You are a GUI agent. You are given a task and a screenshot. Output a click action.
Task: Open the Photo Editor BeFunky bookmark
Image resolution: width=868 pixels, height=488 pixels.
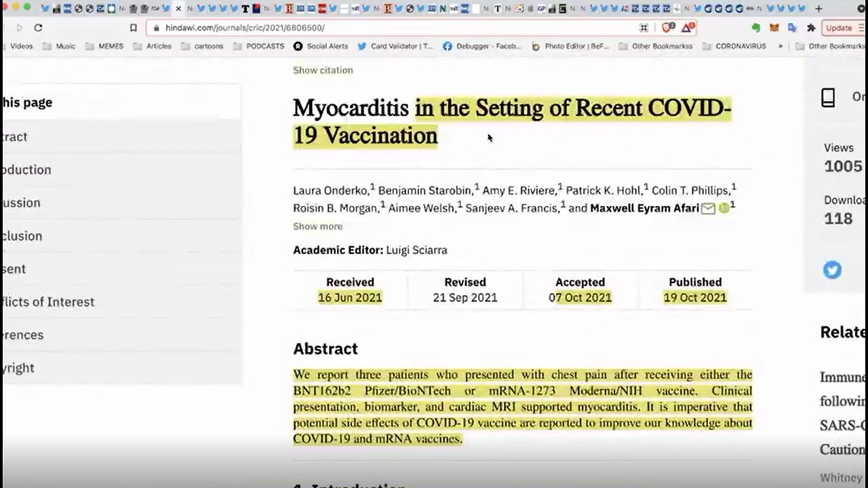[570, 46]
